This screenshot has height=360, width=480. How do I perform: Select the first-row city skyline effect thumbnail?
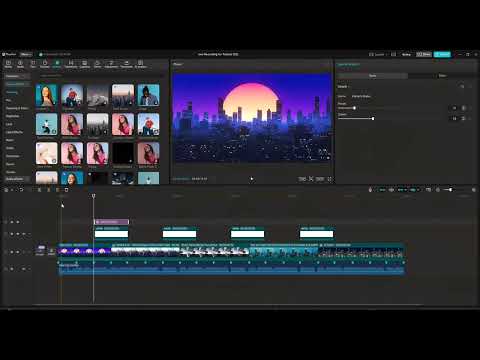point(123,95)
